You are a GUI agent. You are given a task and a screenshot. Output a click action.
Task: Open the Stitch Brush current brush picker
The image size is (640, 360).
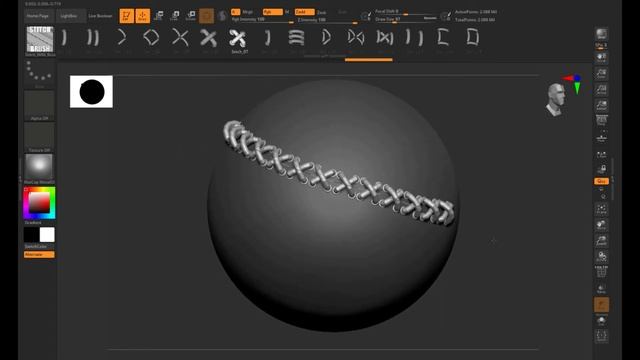pyautogui.click(x=40, y=40)
